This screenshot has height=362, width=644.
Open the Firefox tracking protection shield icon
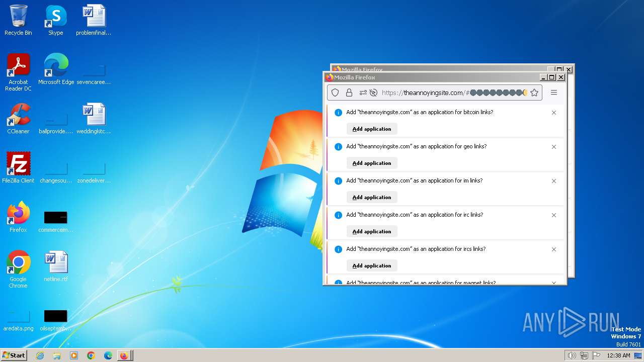click(x=335, y=93)
